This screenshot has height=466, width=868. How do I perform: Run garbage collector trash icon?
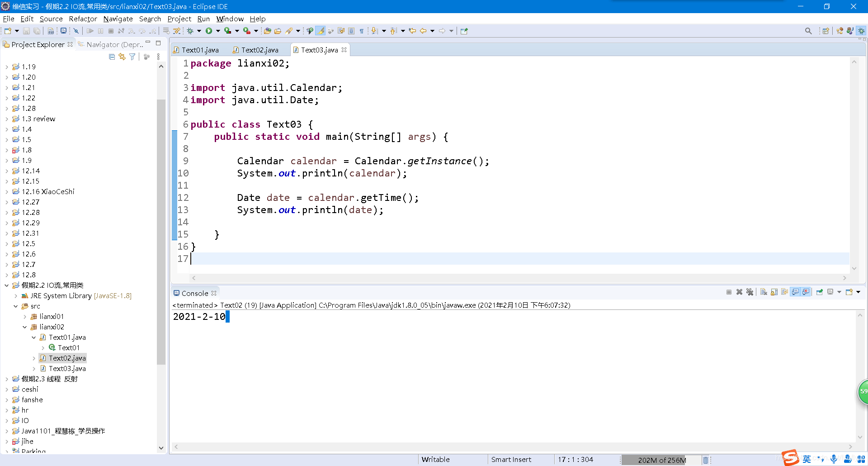705,460
